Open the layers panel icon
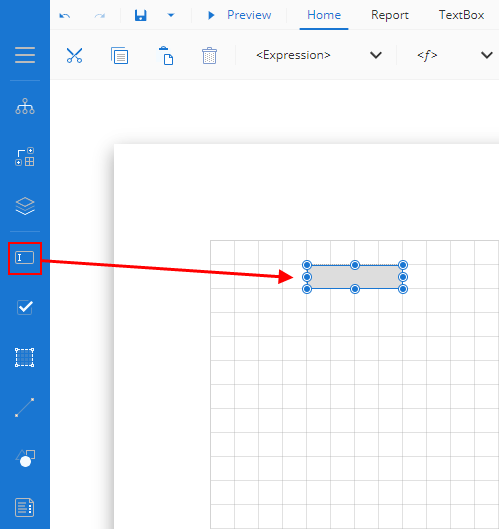This screenshot has width=499, height=529. click(x=25, y=206)
